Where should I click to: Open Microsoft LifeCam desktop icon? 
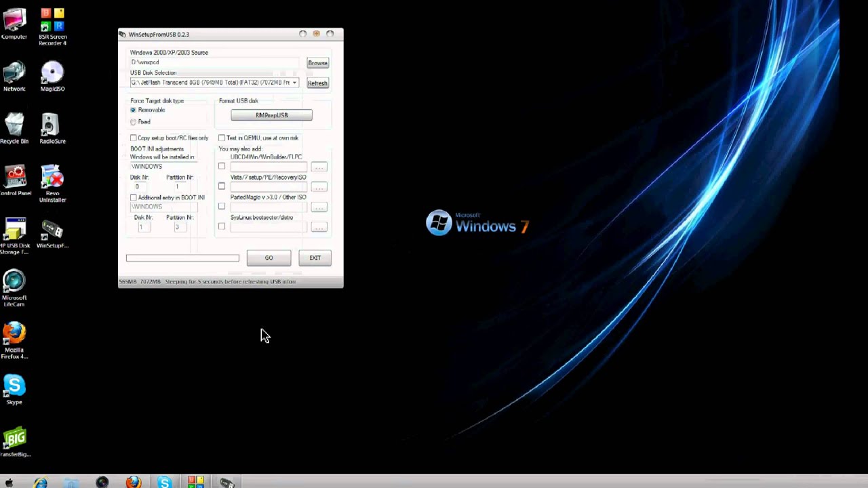14,289
